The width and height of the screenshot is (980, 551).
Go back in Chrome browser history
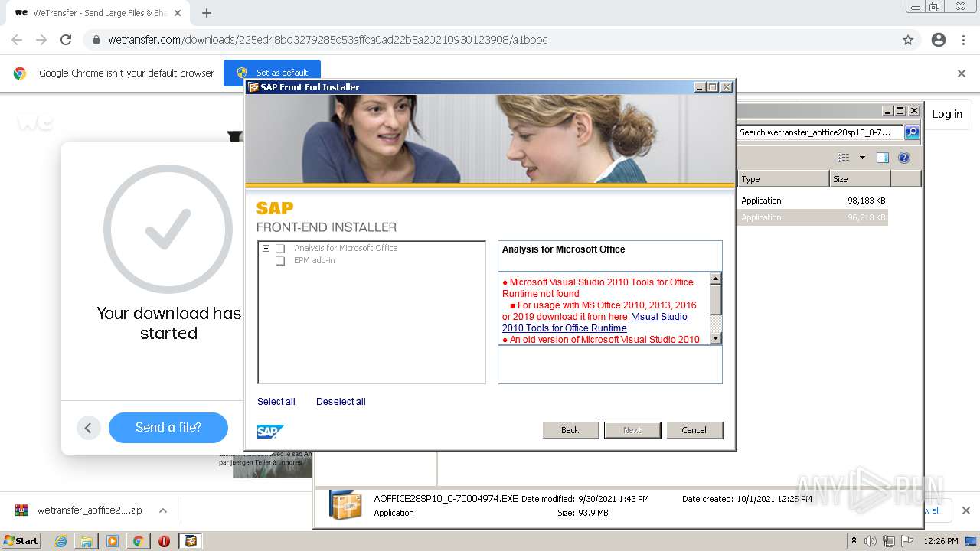17,40
